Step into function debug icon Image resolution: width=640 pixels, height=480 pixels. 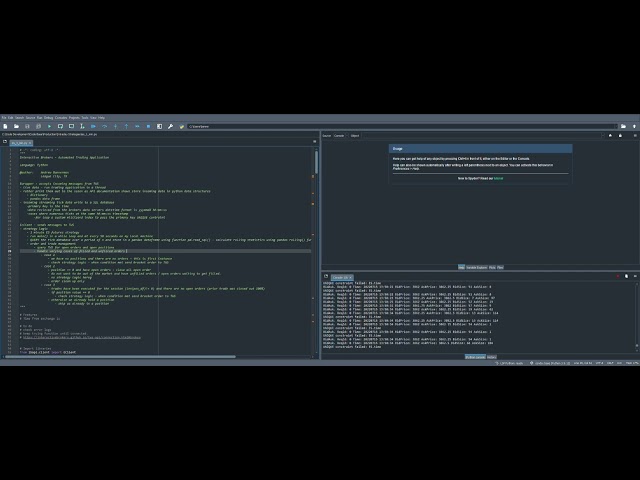pos(116,127)
